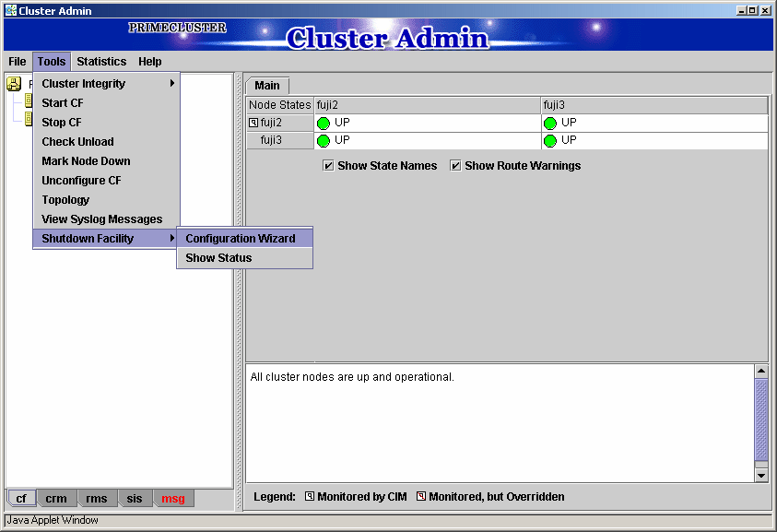Expand the Shutdown Facility submenu arrow
The width and height of the screenshot is (777, 532).
coord(172,238)
